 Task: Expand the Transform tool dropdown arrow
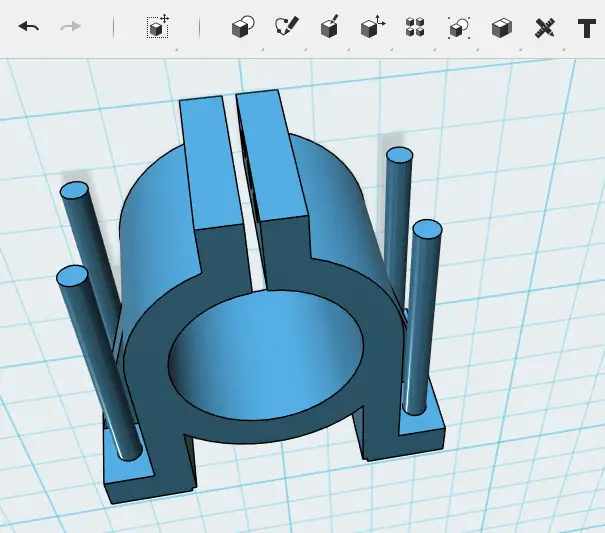[177, 49]
